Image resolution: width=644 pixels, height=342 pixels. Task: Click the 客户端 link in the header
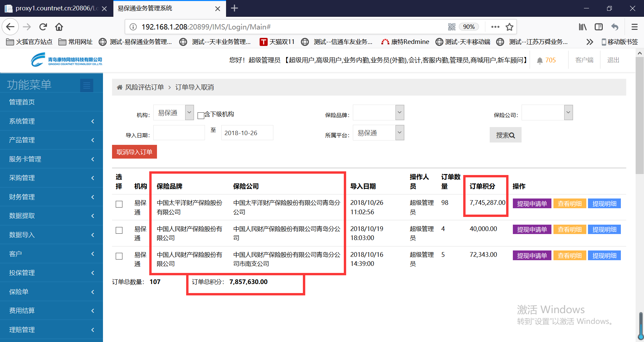(584, 60)
